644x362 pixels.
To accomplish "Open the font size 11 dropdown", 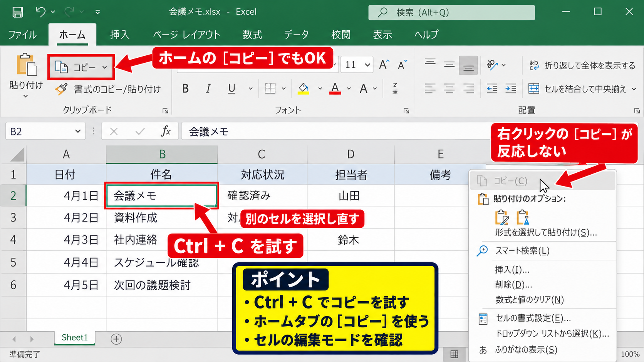I will pos(367,65).
